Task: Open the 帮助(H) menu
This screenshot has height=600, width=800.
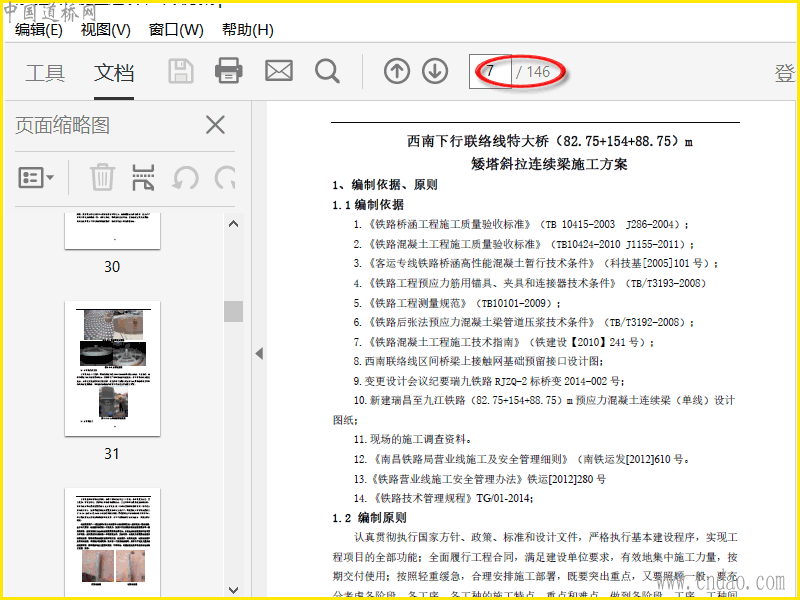Action: point(247,30)
